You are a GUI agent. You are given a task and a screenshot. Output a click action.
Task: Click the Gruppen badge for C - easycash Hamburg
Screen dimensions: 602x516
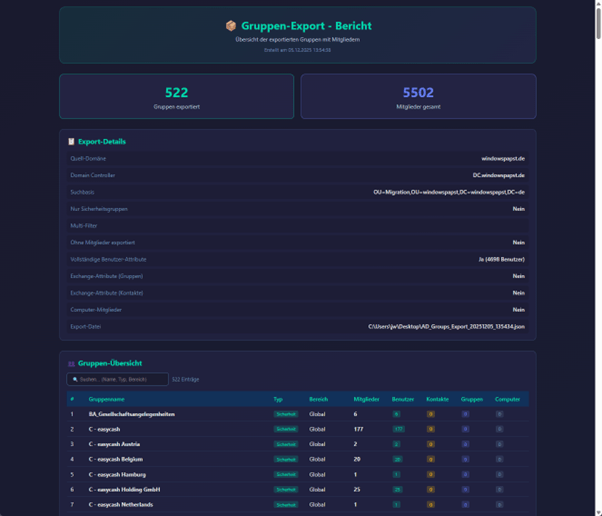(x=465, y=475)
